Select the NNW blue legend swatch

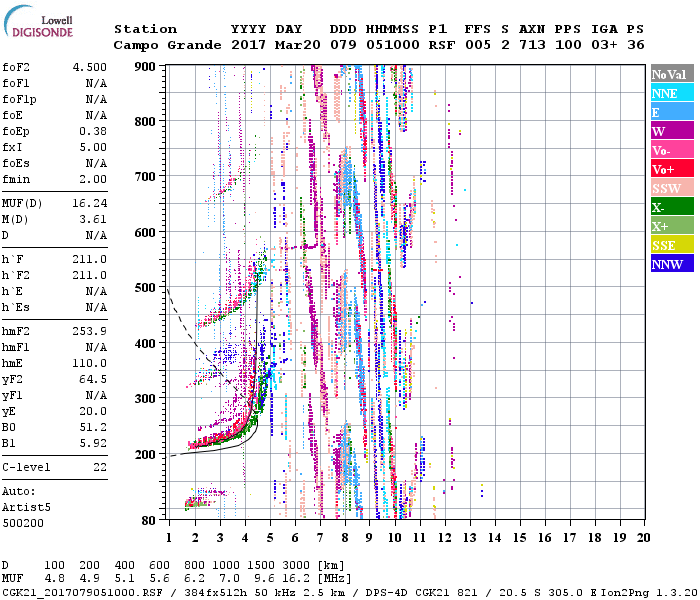point(672,264)
